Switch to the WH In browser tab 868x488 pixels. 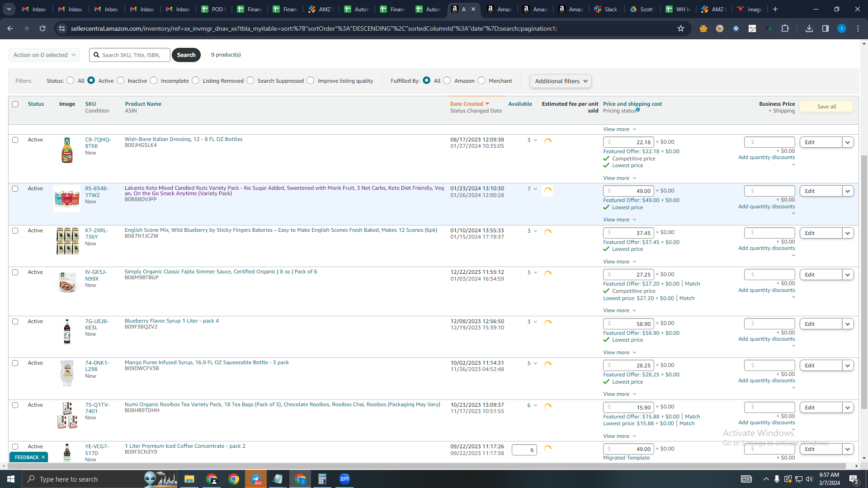click(678, 9)
